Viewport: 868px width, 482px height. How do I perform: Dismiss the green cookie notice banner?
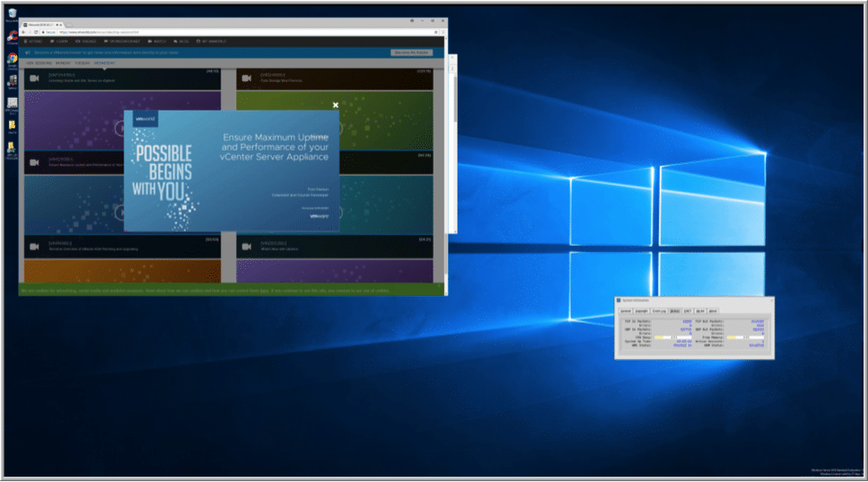tap(439, 286)
